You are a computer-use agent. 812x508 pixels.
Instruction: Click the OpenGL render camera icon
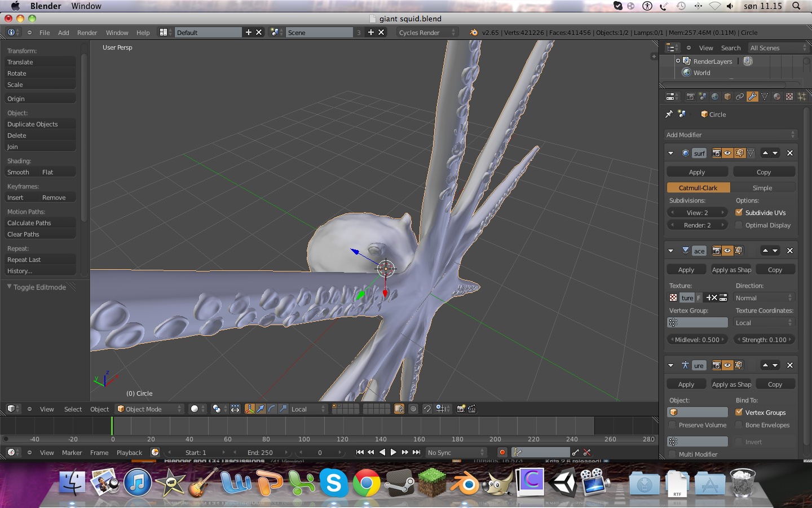click(x=461, y=409)
